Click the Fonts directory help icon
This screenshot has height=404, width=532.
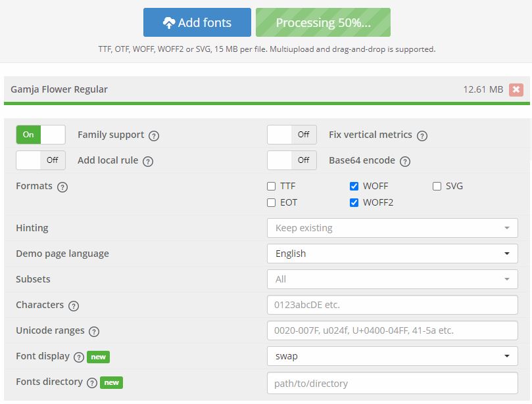tap(92, 383)
